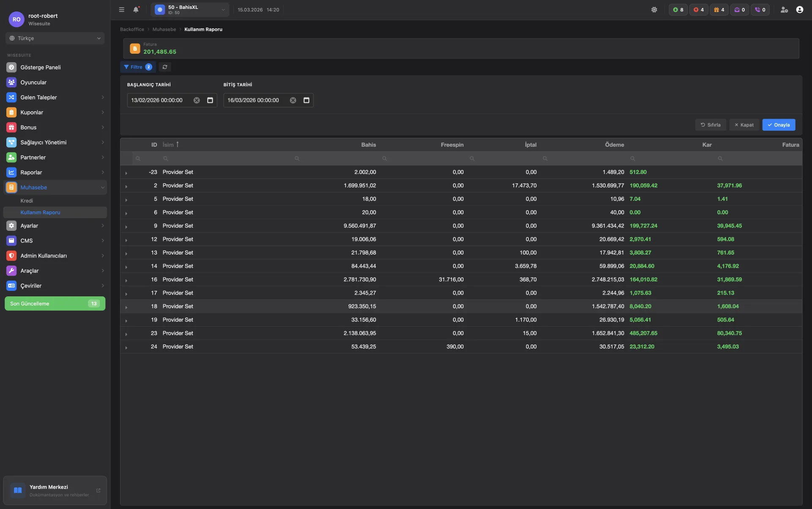The width and height of the screenshot is (812, 509).
Task: Click the user profile avatar icon
Action: 799,9
